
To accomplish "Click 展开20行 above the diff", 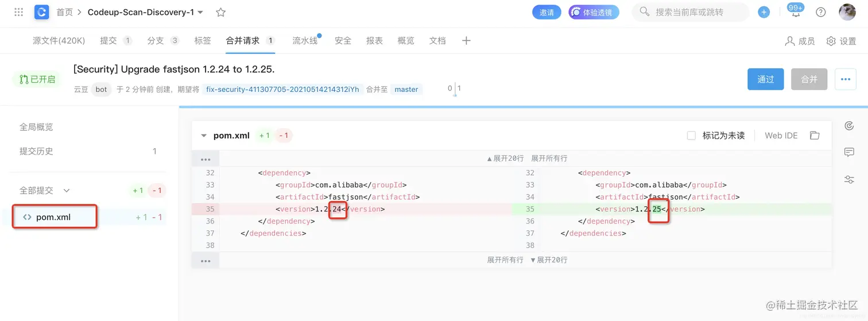I will [x=505, y=158].
